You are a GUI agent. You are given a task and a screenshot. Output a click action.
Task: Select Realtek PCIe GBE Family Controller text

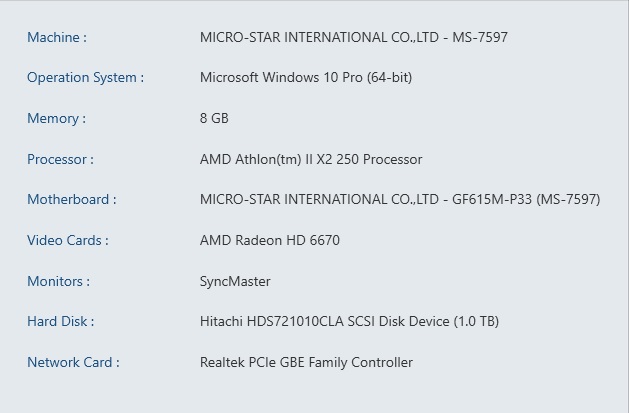pos(306,362)
